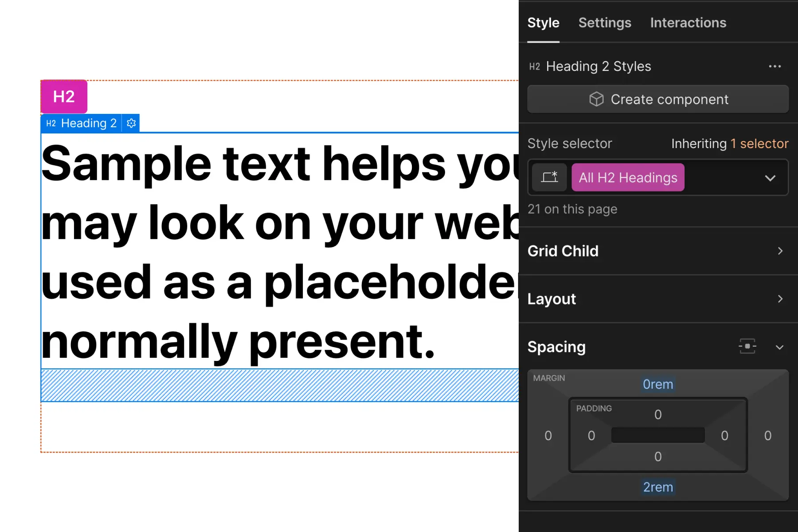Select the top margin 0rem value
The height and width of the screenshot is (532, 798).
[x=658, y=384]
